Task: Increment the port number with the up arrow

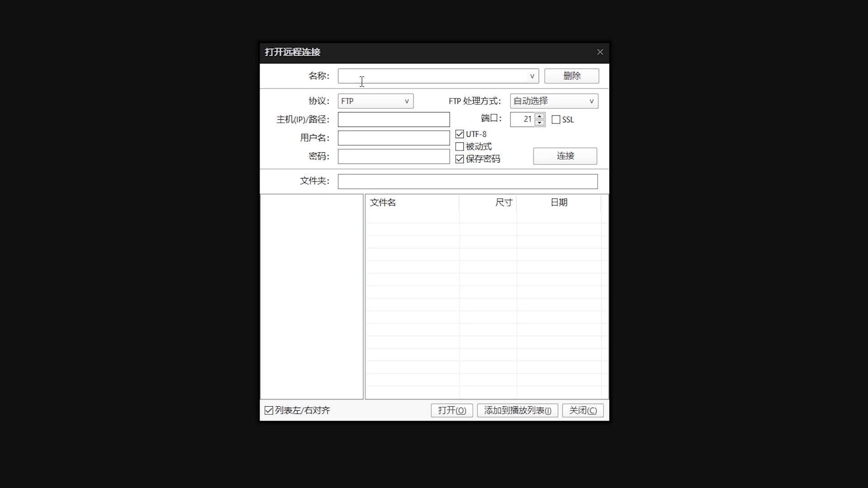Action: 539,117
